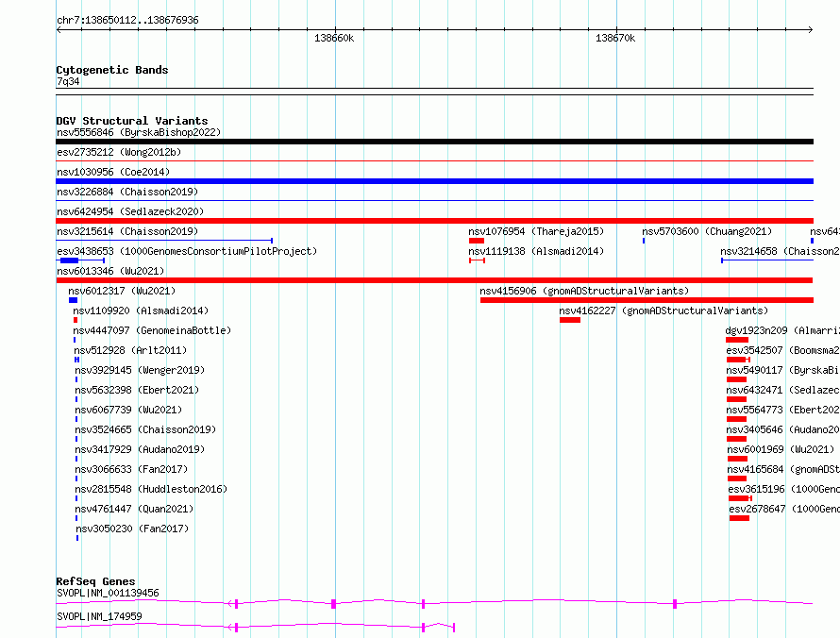
Task: Click nsv512928 (Arlt2011) label
Action: pyautogui.click(x=130, y=350)
